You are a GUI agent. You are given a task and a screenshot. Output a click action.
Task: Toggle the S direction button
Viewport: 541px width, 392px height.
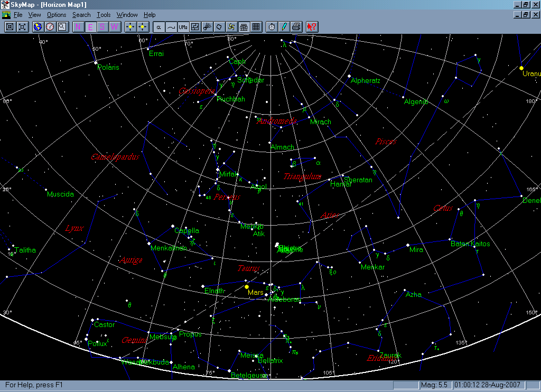click(x=102, y=27)
